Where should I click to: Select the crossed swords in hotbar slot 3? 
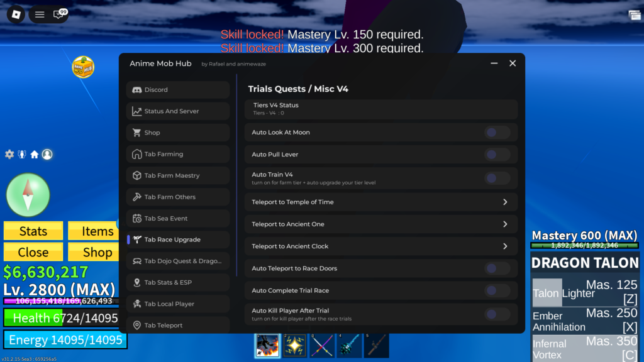pyautogui.click(x=322, y=345)
